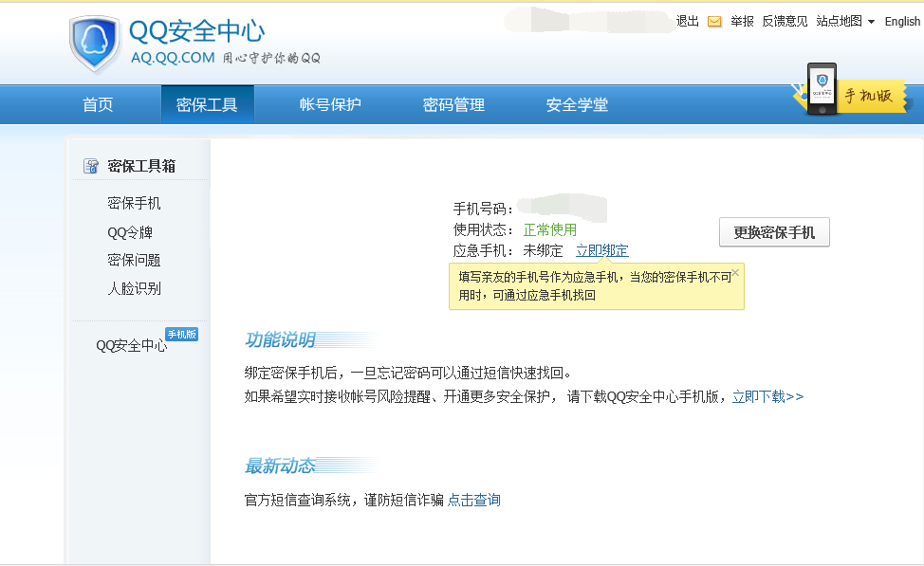Viewport: 924px width, 566px height.
Task: Open the mail envelope icon in header
Action: pos(714,22)
